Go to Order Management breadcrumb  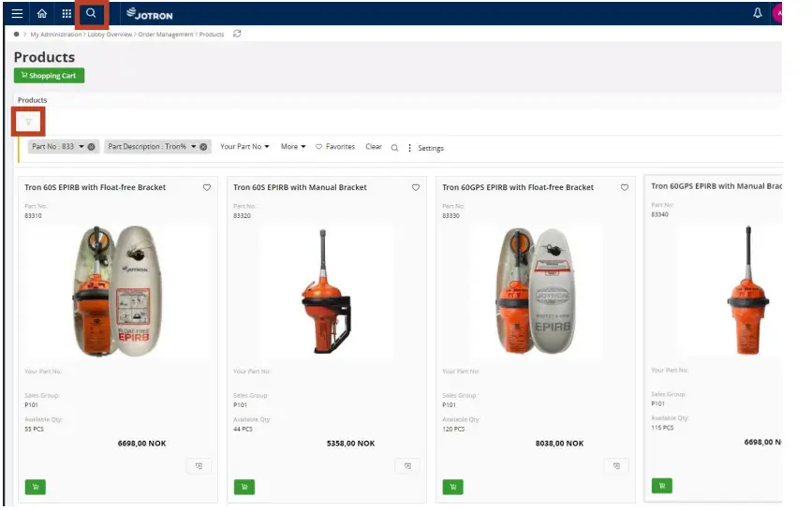tap(166, 34)
